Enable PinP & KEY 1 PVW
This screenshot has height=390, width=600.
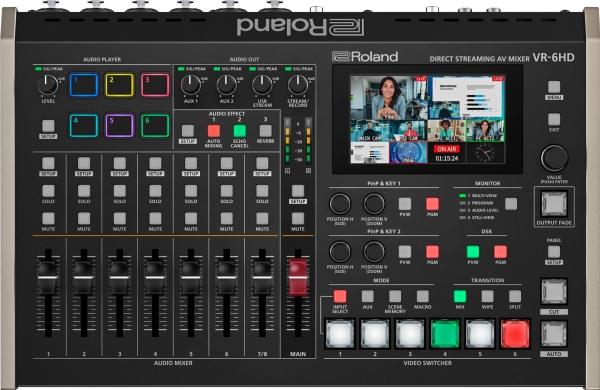click(x=405, y=204)
